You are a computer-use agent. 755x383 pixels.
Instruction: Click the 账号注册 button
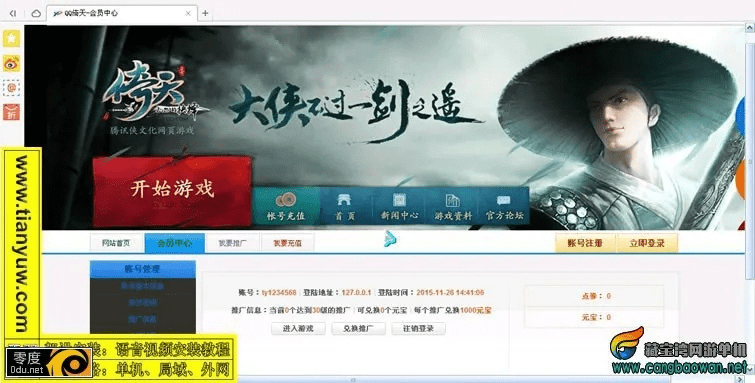(585, 243)
